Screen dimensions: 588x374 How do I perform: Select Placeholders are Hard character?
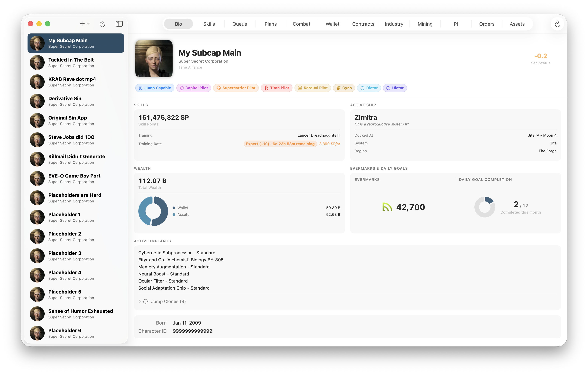click(x=76, y=198)
